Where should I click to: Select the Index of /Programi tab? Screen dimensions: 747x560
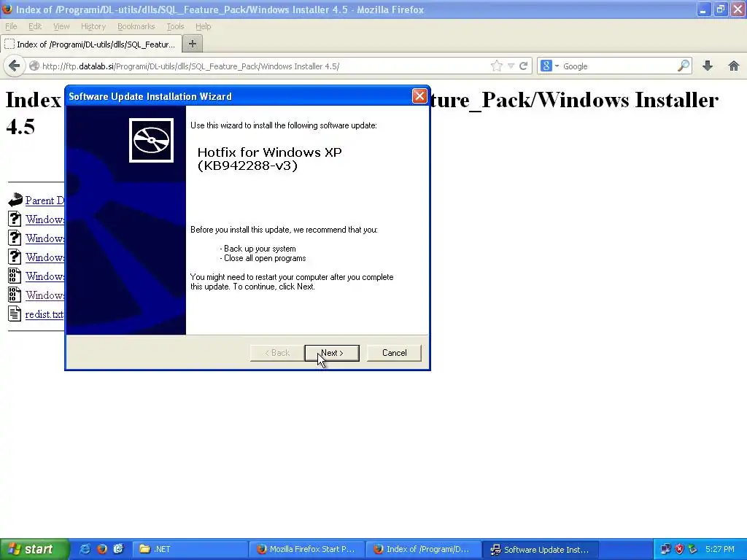(x=91, y=44)
